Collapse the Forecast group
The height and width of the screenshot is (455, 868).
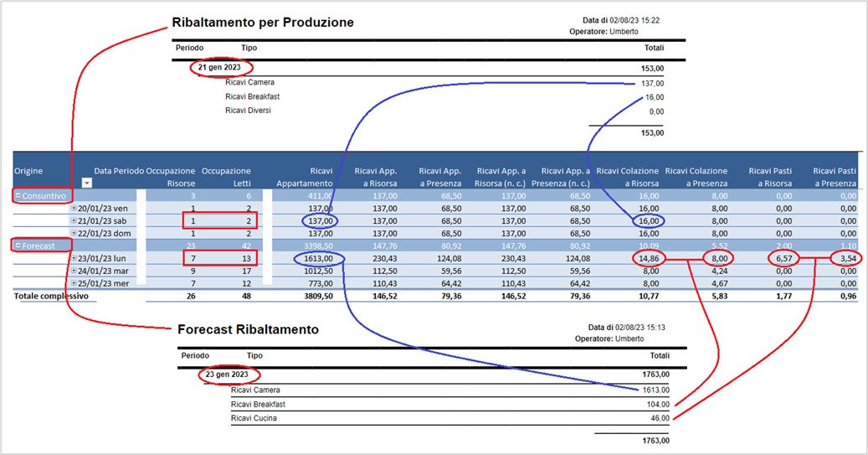[18, 246]
